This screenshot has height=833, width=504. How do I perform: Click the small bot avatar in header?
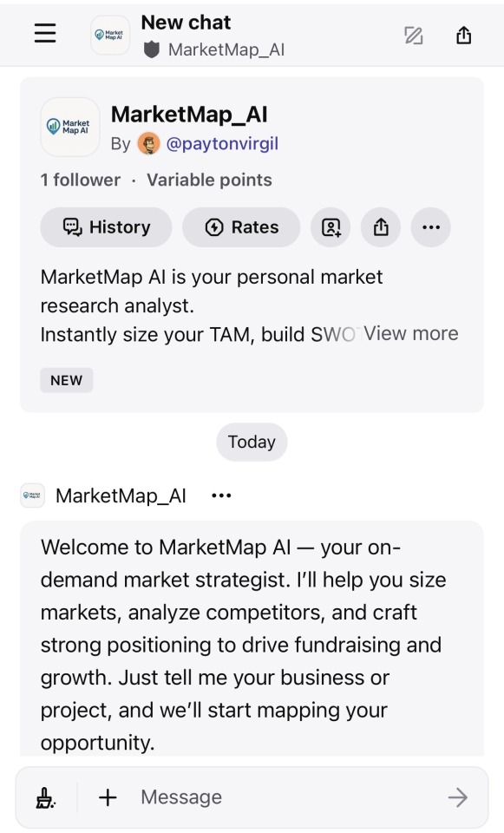(110, 35)
